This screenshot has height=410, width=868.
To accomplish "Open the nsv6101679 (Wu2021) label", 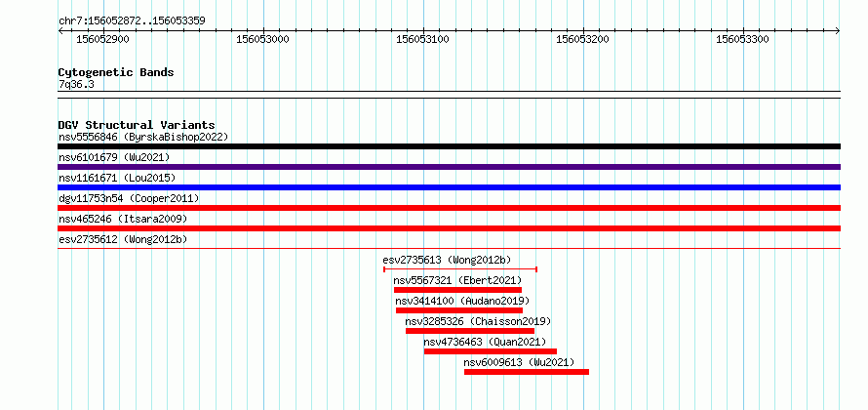I will [x=114, y=157].
